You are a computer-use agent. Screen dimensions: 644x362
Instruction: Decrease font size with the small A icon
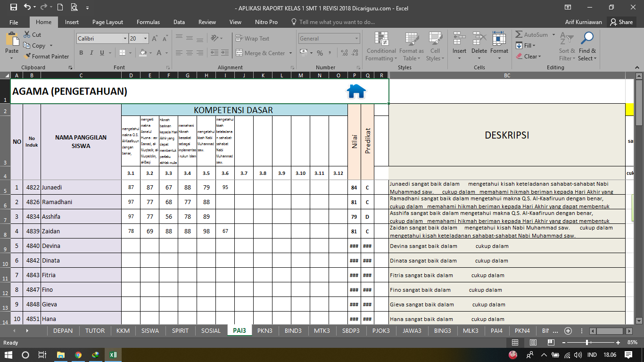click(165, 39)
